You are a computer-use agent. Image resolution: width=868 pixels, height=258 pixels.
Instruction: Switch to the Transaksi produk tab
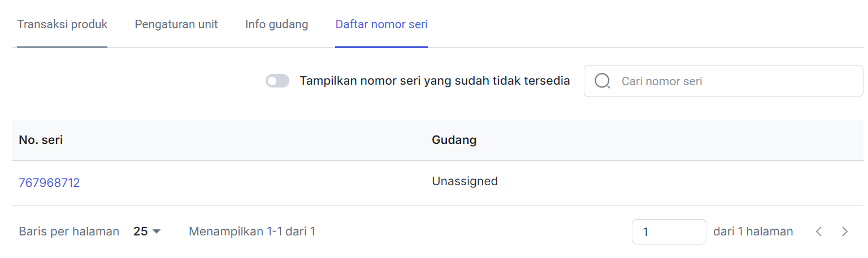coord(62,24)
